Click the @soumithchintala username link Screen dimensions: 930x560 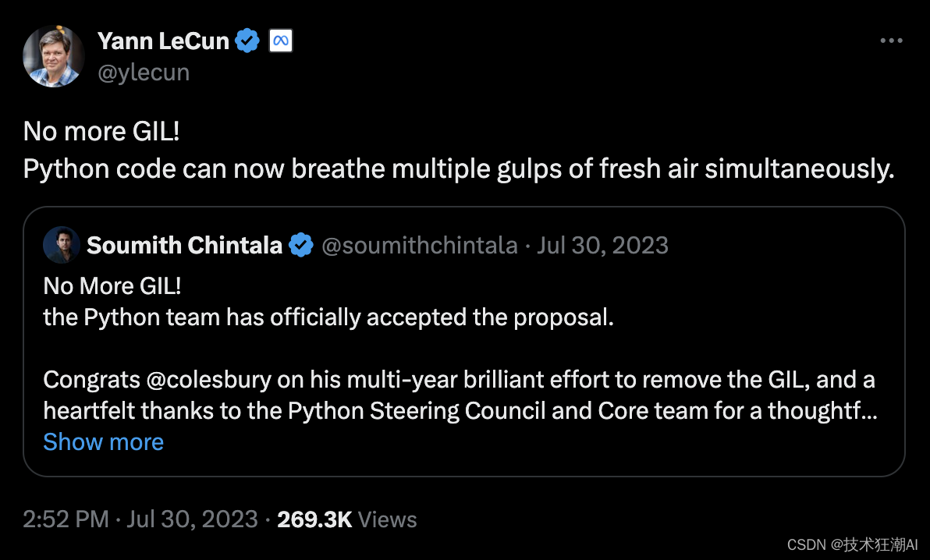[420, 245]
